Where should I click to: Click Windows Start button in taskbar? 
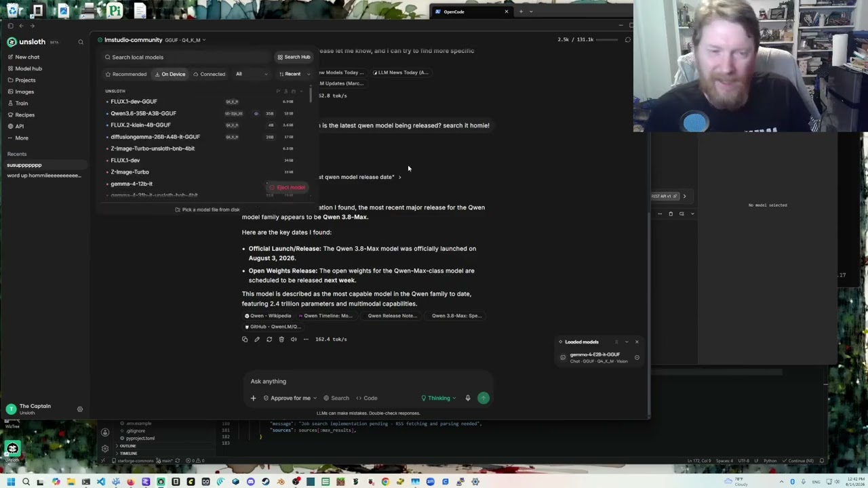[x=11, y=482]
